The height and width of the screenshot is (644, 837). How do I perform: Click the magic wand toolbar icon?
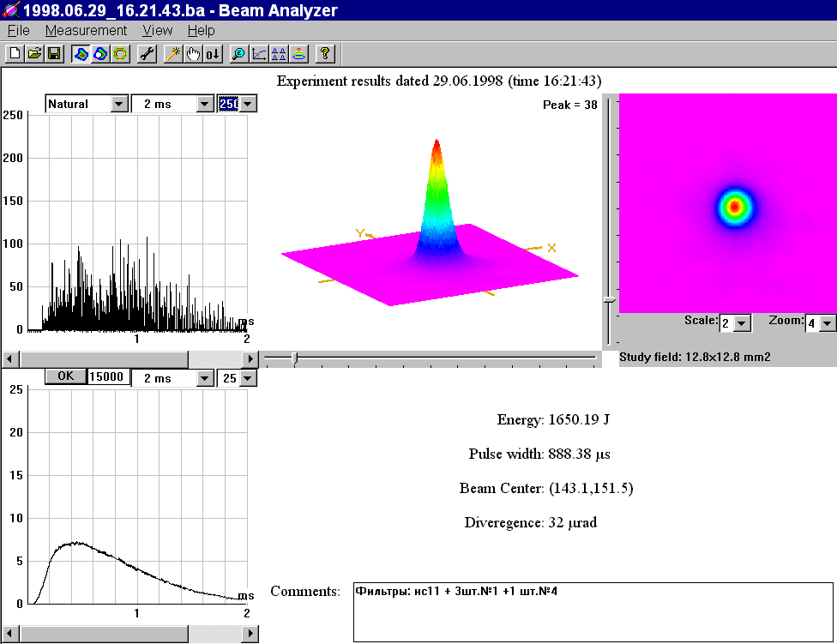pyautogui.click(x=173, y=53)
